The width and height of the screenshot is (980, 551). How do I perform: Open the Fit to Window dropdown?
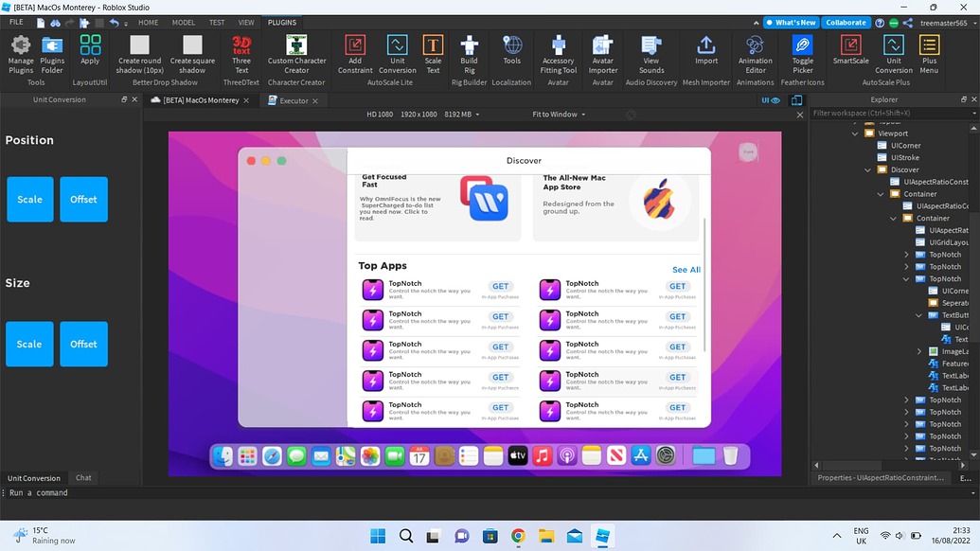pyautogui.click(x=559, y=115)
